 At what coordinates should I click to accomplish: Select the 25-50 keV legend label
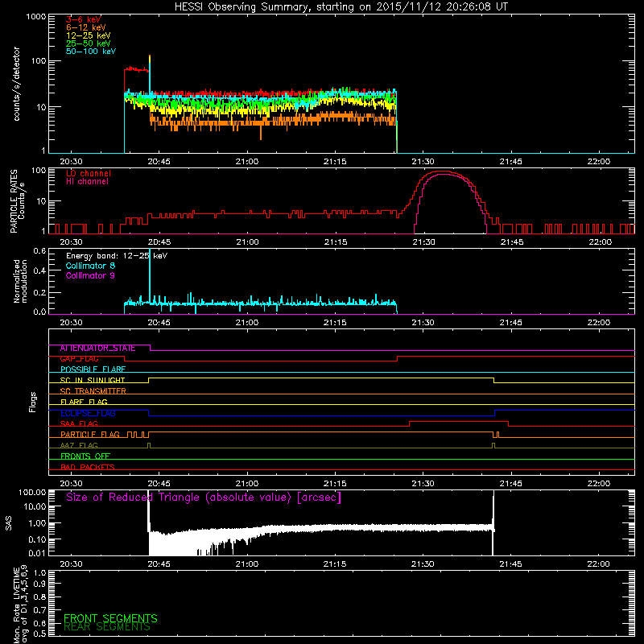[x=89, y=43]
